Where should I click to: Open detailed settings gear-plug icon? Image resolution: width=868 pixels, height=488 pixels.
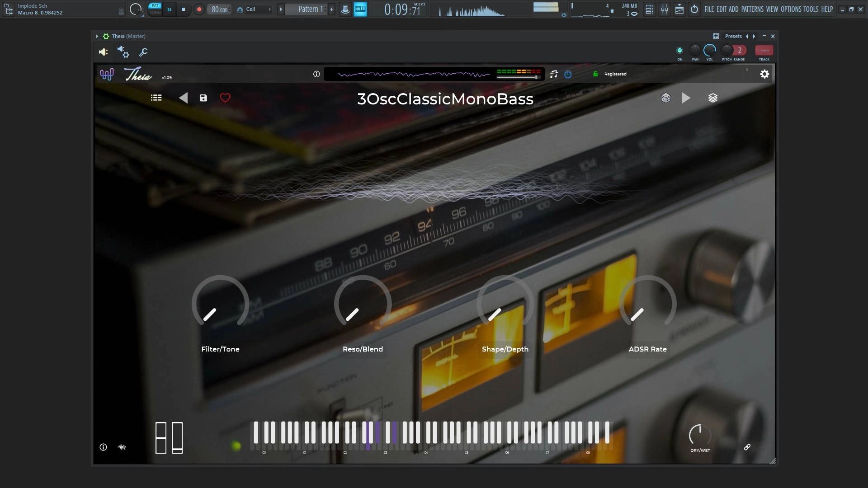pyautogui.click(x=123, y=52)
